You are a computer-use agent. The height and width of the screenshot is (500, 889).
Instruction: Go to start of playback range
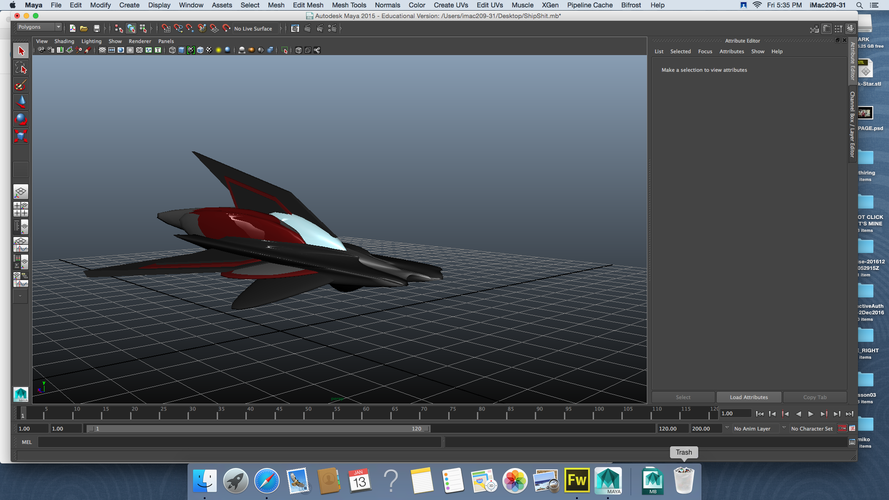click(760, 414)
